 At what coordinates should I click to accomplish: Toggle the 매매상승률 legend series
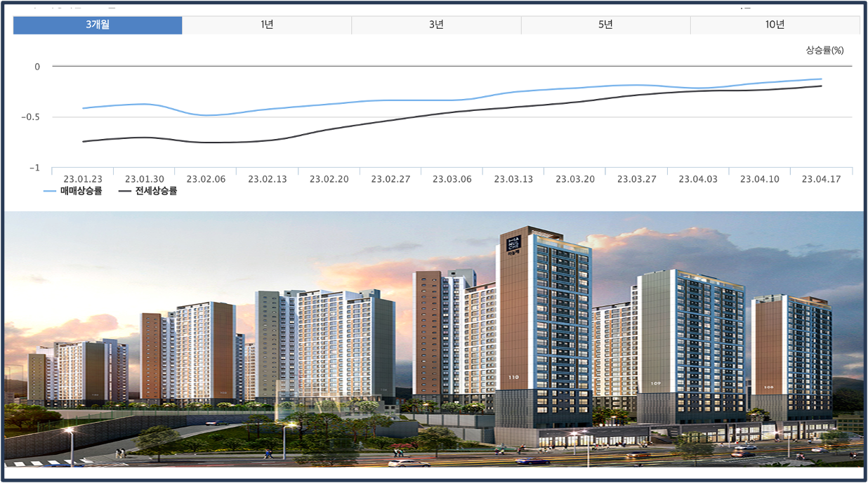[73, 191]
